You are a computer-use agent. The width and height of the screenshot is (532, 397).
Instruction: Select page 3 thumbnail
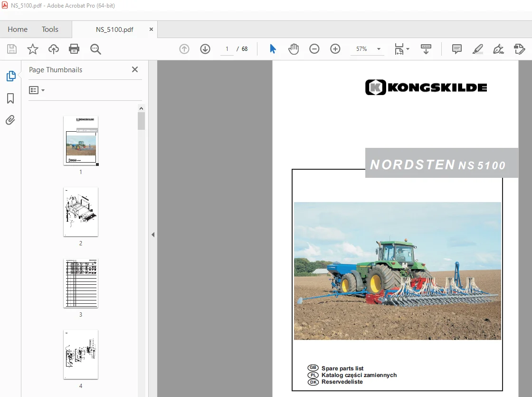click(81, 283)
